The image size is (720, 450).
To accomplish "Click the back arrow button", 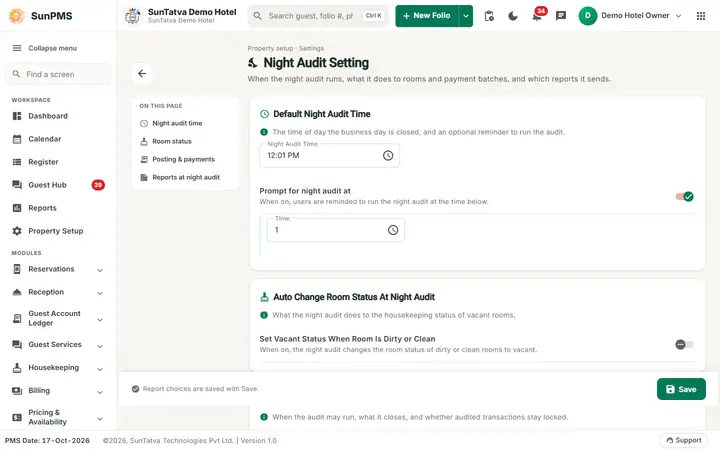I will (142, 73).
